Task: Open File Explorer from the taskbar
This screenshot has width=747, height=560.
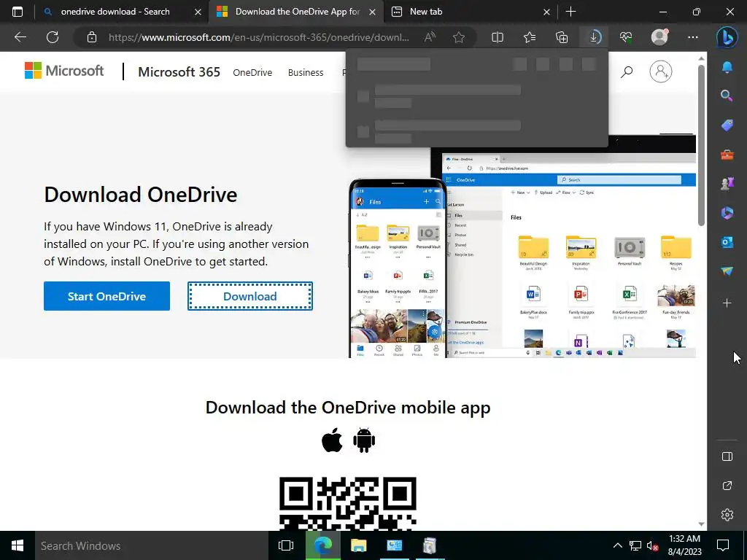Action: pyautogui.click(x=358, y=545)
